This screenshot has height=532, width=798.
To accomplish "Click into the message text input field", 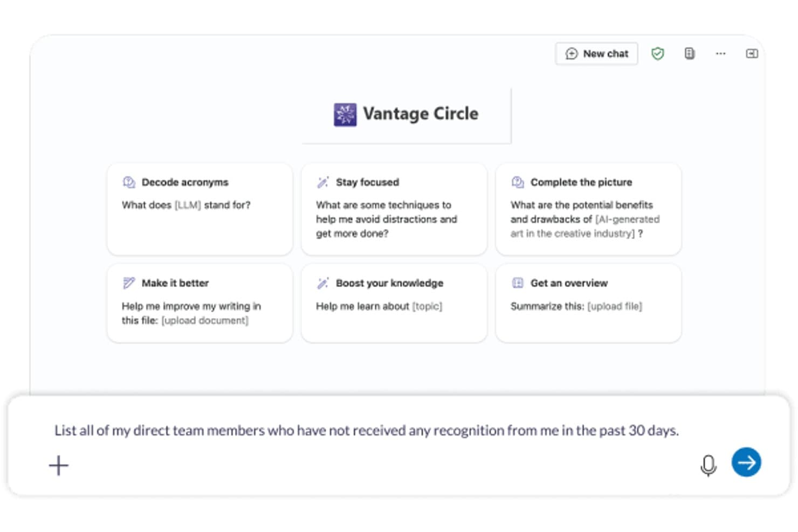I will click(x=367, y=431).
